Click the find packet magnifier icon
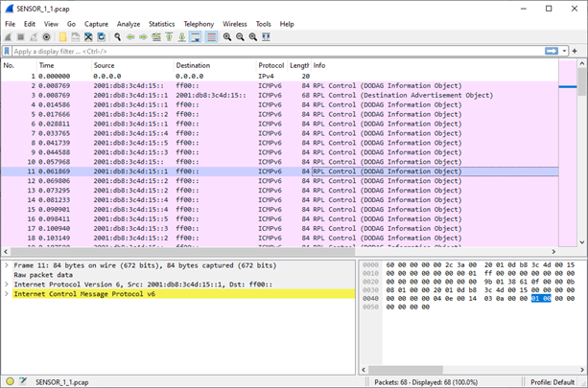 click(117, 37)
